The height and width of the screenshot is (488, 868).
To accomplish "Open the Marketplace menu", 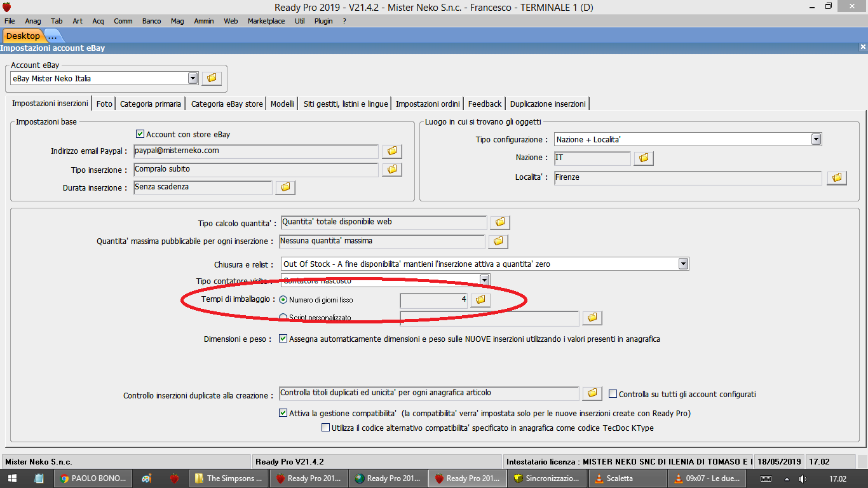I will click(266, 21).
